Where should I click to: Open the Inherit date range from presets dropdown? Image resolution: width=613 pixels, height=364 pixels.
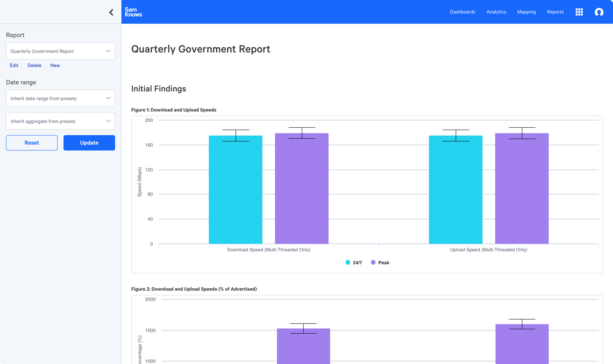pyautogui.click(x=60, y=98)
